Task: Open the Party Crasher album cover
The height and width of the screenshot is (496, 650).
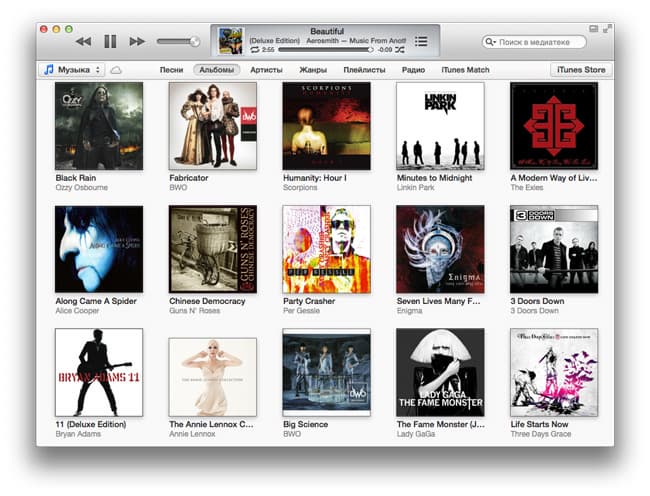Action: point(327,249)
